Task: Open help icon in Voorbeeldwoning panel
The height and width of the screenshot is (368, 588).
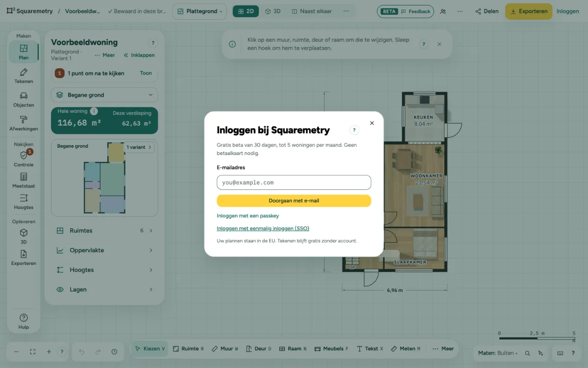Action: click(153, 44)
